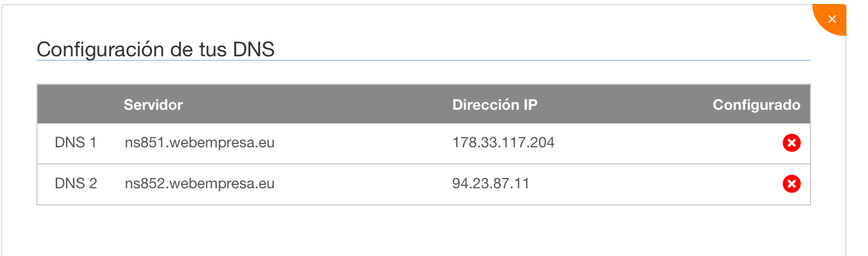Click the red X status for DNS 2
The image size is (868, 256).
(x=791, y=184)
